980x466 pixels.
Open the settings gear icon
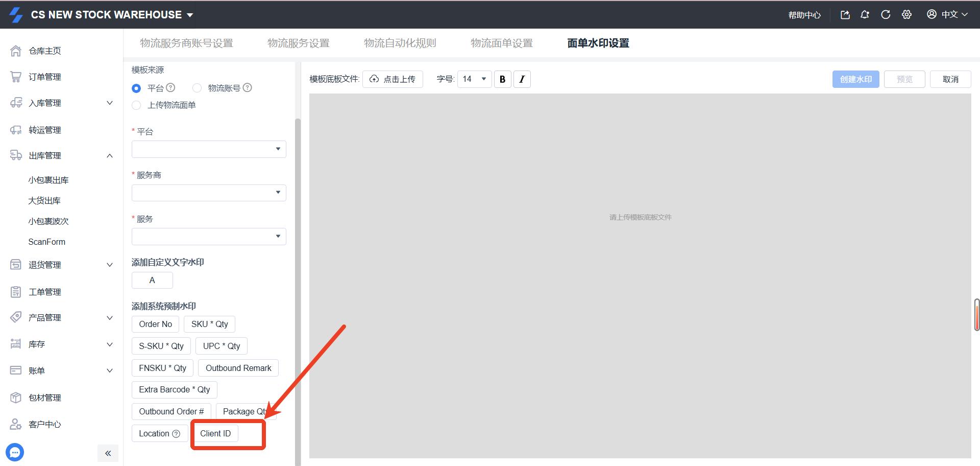tap(906, 15)
